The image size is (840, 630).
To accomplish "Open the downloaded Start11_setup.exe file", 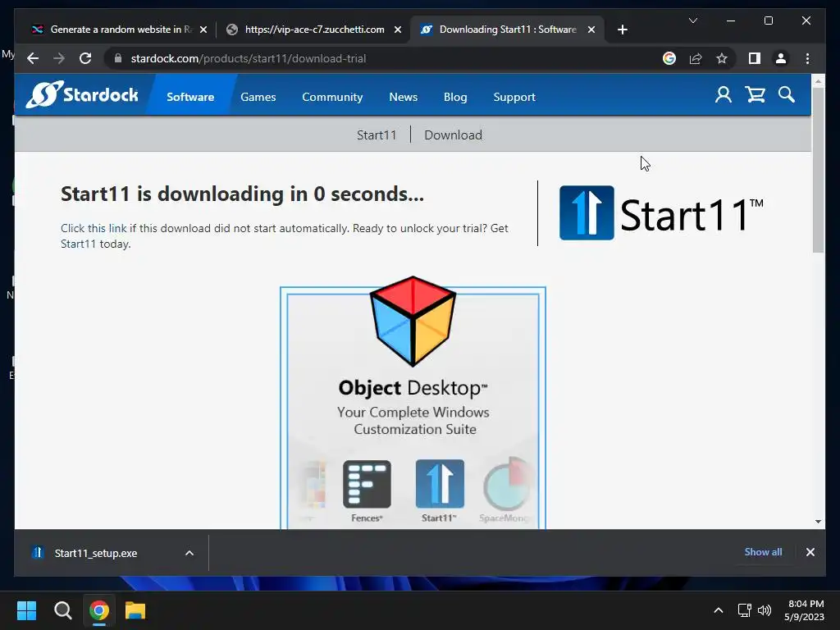I will point(95,553).
